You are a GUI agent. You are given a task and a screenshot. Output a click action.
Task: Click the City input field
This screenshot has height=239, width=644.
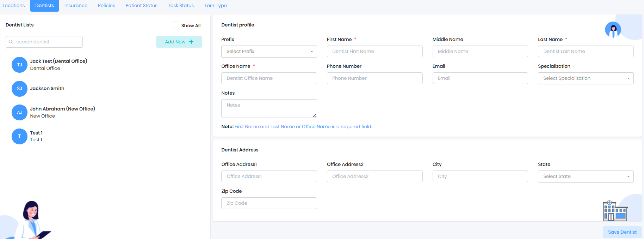(480, 177)
